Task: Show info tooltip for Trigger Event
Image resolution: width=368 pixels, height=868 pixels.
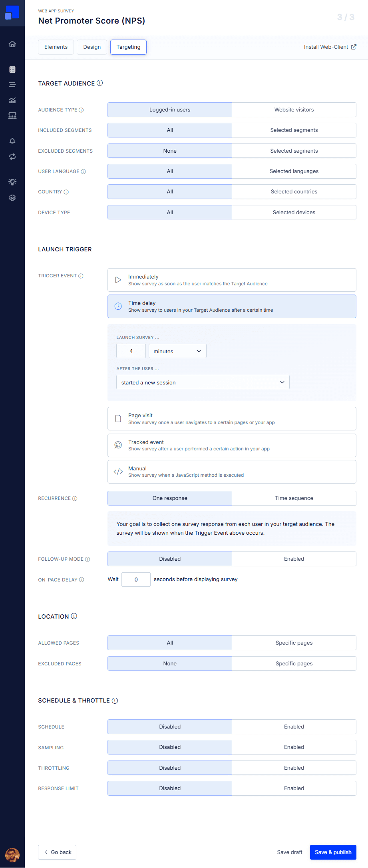Action: coord(81,276)
